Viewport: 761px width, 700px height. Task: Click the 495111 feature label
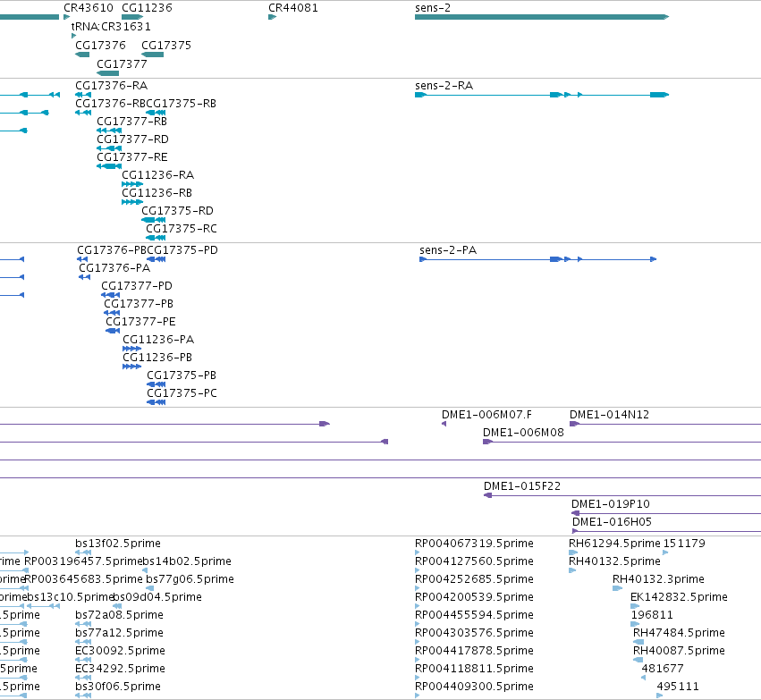678,687
